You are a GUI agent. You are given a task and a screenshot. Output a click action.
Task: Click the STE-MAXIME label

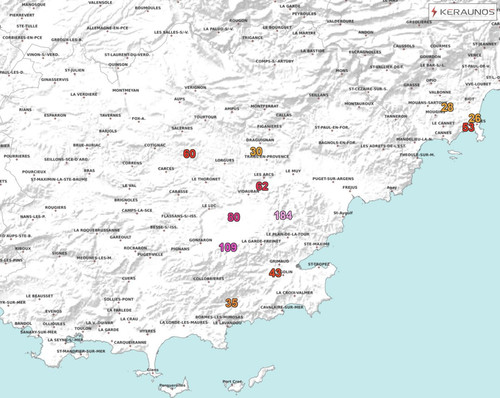(317, 244)
